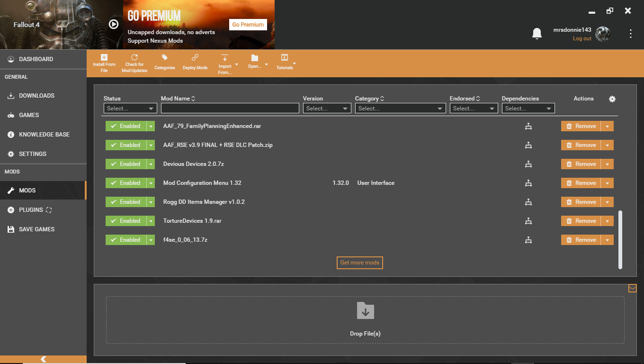Remove TortureDevices 1.9.rar mod
The height and width of the screenshot is (364, 644).
tap(581, 221)
